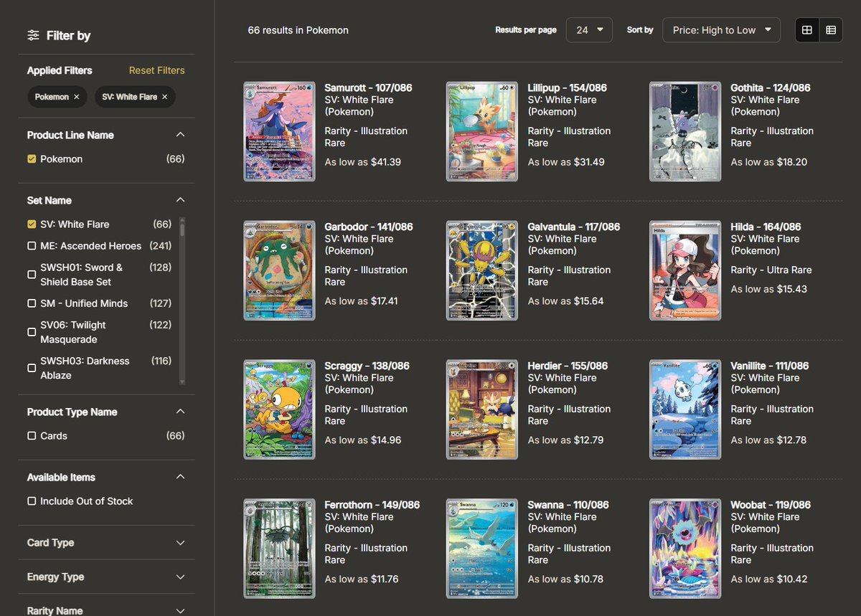Click the Ferrothorn - 149/086 title
This screenshot has height=616, width=861.
coord(372,505)
